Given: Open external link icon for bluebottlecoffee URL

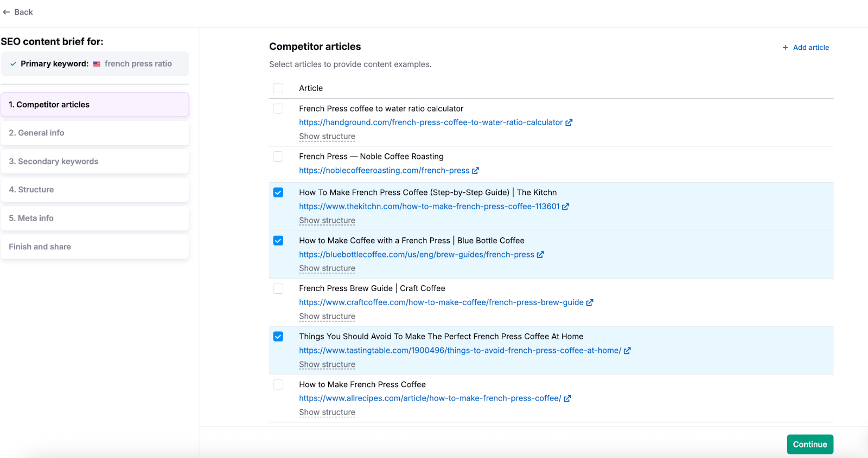Looking at the screenshot, I should coord(540,255).
